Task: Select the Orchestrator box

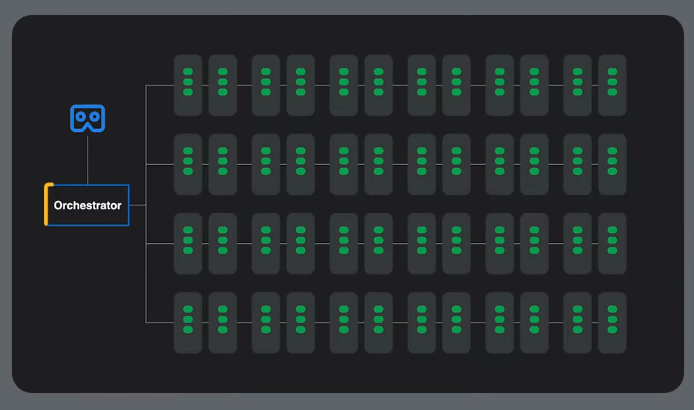Action: tap(88, 205)
